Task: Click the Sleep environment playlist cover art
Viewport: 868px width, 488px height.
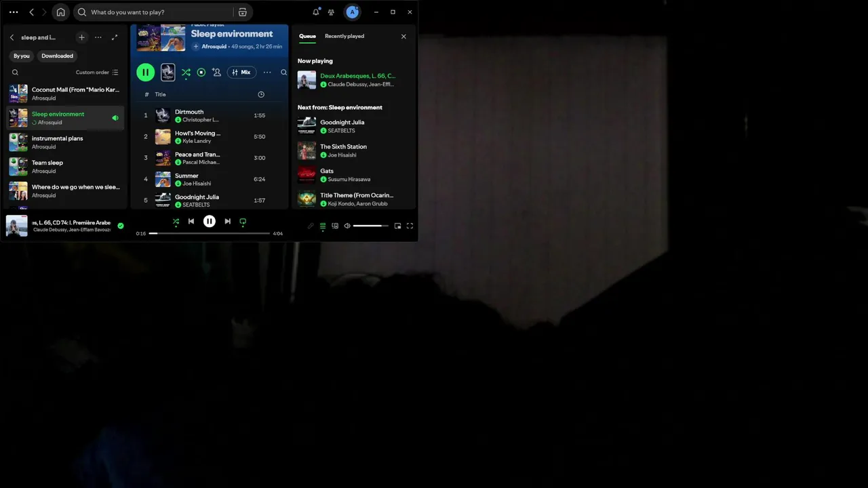Action: [x=161, y=38]
